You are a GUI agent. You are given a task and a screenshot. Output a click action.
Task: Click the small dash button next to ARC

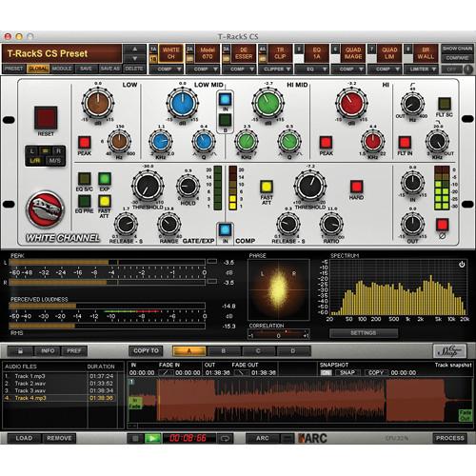pyautogui.click(x=288, y=438)
